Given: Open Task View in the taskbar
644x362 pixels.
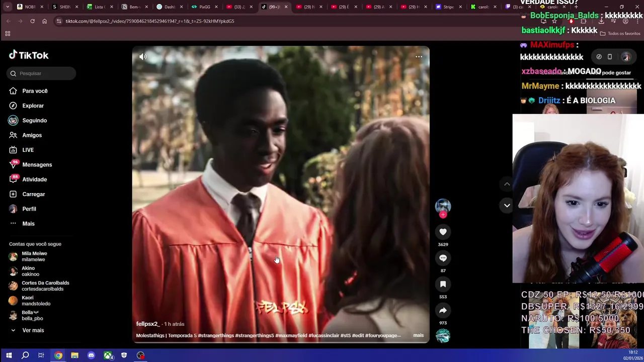Looking at the screenshot, I should [41, 355].
